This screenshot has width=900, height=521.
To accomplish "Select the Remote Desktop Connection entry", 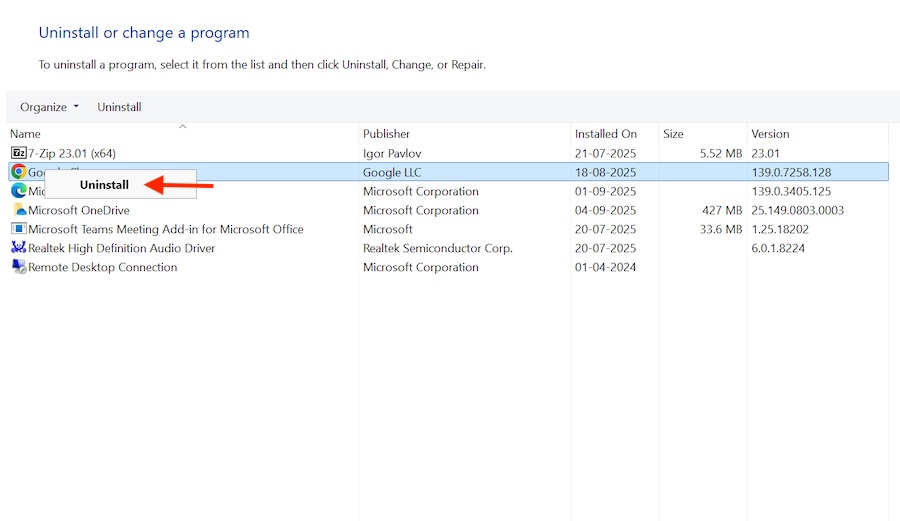I will (103, 267).
